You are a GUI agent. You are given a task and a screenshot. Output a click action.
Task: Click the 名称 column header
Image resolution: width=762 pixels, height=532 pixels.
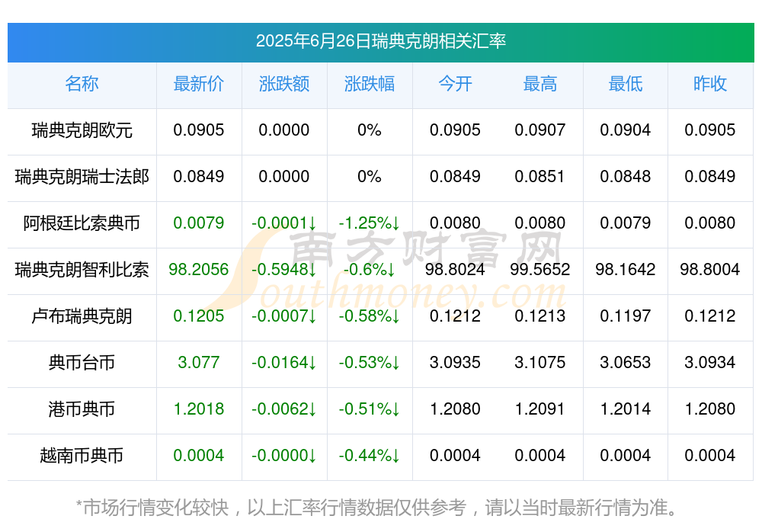coord(82,84)
